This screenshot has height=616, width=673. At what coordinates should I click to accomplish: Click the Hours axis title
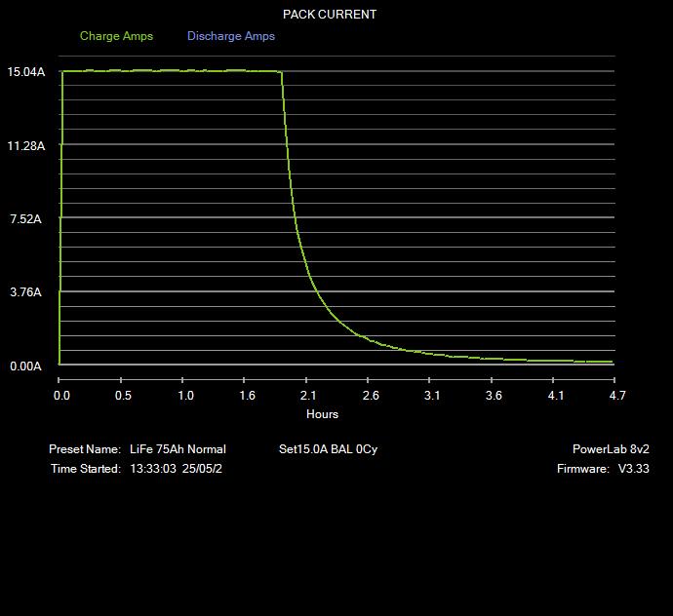[323, 414]
